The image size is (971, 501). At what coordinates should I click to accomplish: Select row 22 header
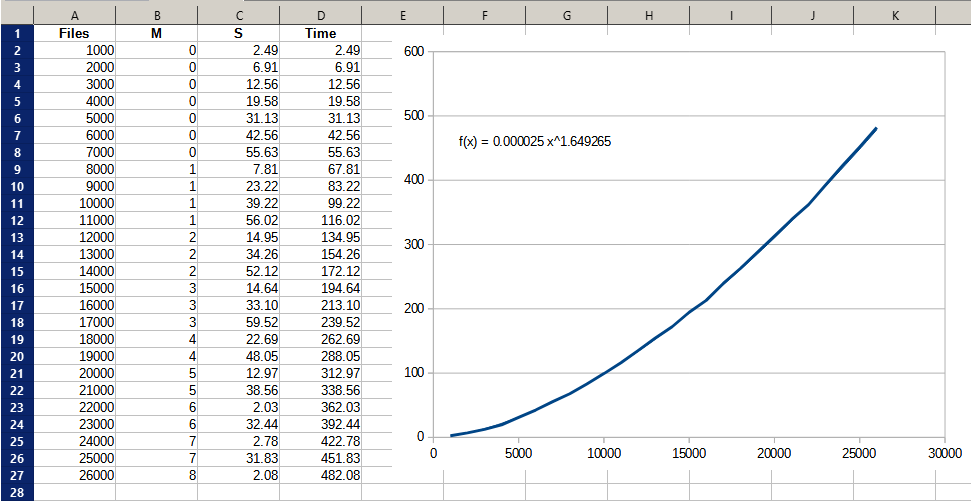click(x=17, y=390)
